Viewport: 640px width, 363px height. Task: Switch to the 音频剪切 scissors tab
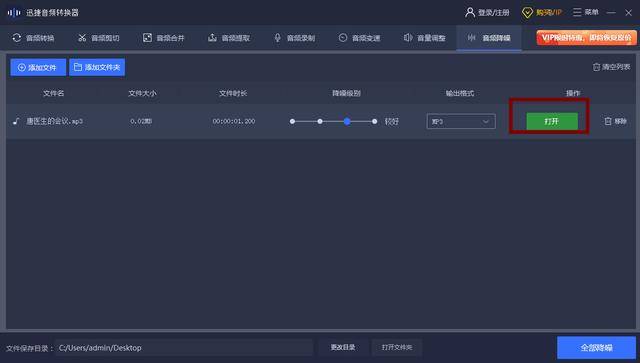click(99, 38)
